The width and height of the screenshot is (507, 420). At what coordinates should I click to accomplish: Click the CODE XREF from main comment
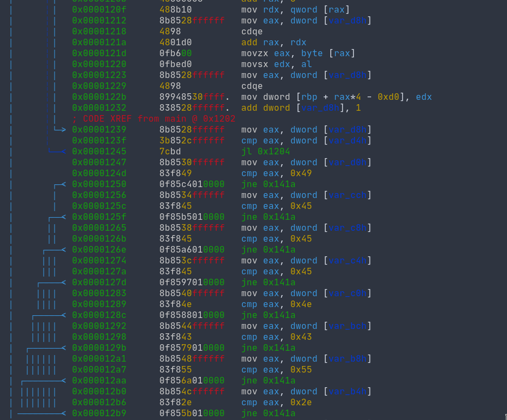click(x=154, y=119)
